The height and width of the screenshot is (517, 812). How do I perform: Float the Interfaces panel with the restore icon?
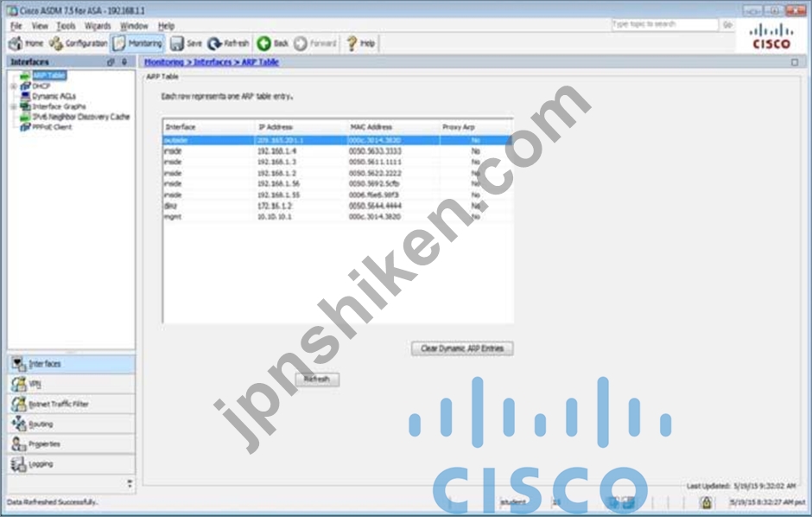click(x=111, y=62)
